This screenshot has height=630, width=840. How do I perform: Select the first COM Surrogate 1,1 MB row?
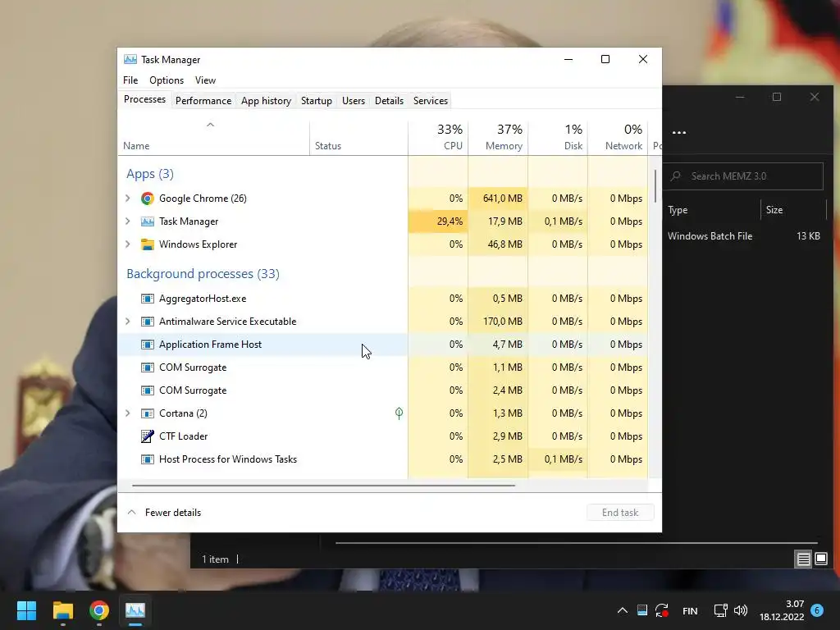(382, 367)
